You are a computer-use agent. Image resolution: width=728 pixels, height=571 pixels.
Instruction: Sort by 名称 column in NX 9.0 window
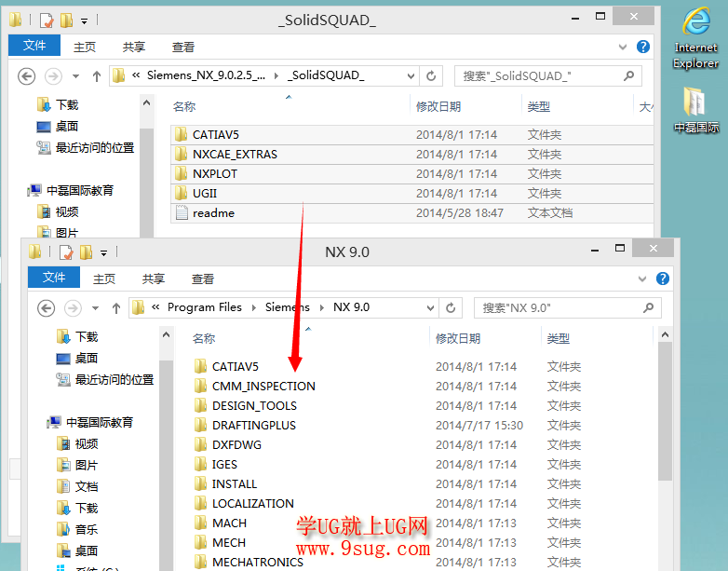click(204, 339)
